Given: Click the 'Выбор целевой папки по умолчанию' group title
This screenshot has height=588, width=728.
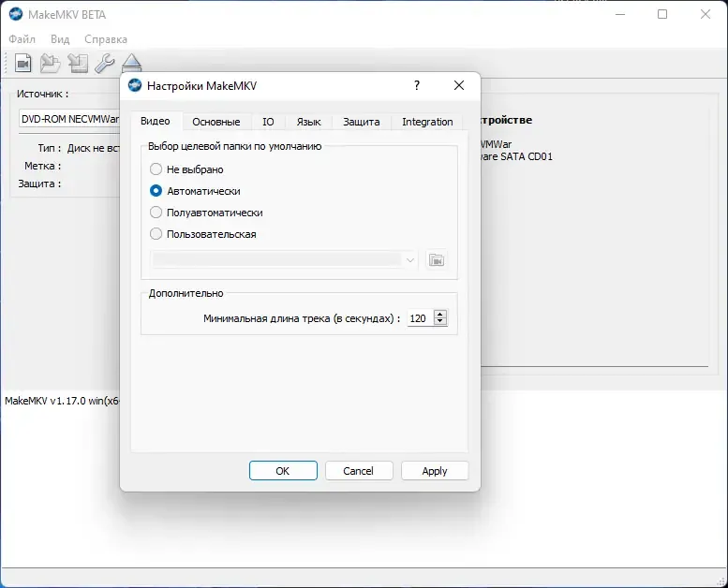Looking at the screenshot, I should pyautogui.click(x=234, y=146).
